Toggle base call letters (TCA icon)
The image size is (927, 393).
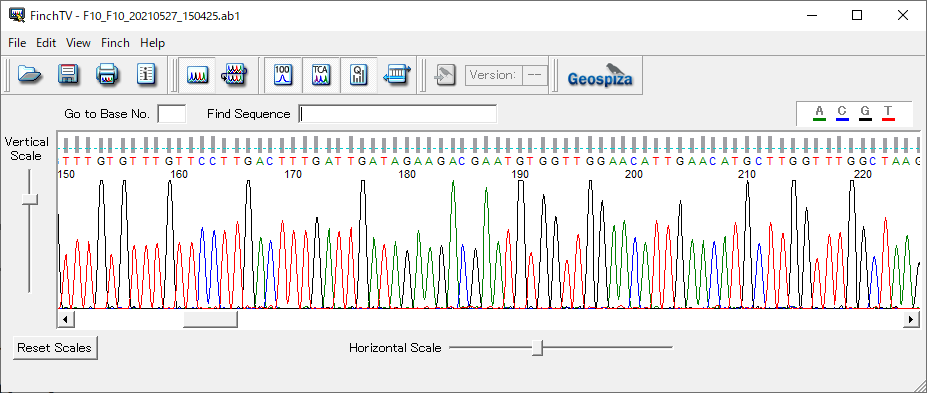coord(321,75)
